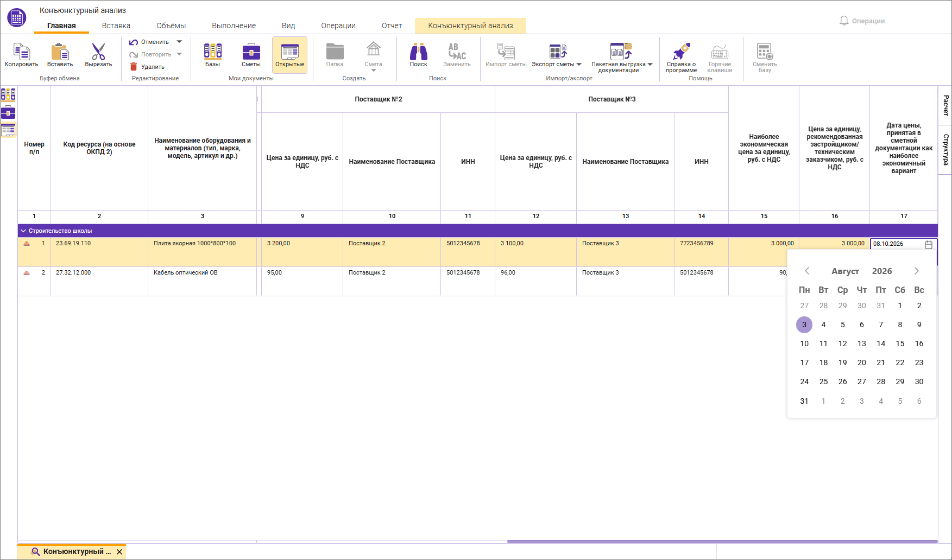
Task: Open left sidebar Сметы briefcase icon
Action: [8, 113]
